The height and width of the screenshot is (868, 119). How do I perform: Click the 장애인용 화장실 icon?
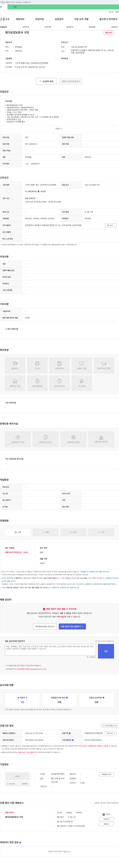(x=73, y=439)
